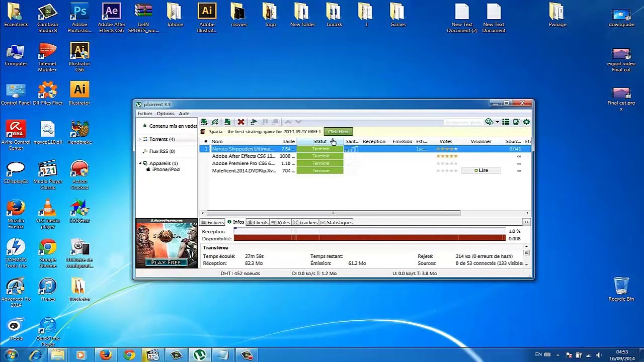This screenshot has width=644, height=362.
Task: Open the uTorrent remote toolbar icon
Action: (x=516, y=122)
